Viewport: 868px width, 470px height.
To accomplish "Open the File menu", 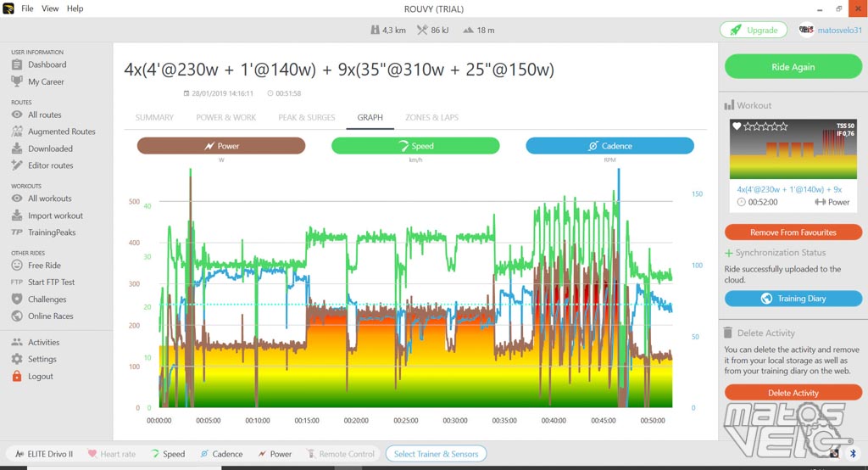I will (27, 8).
